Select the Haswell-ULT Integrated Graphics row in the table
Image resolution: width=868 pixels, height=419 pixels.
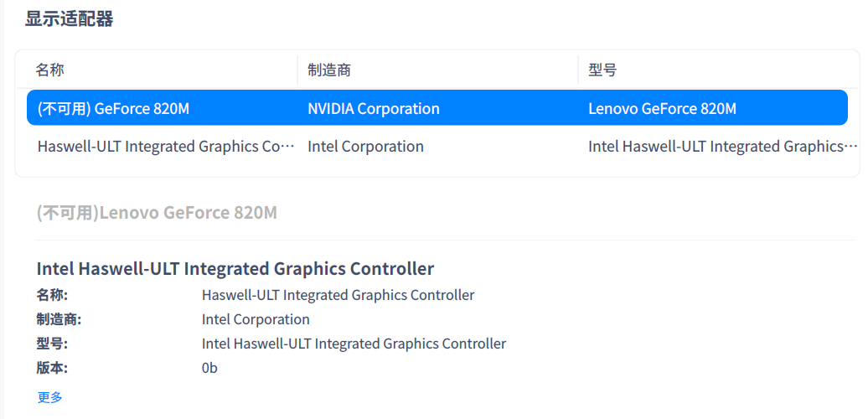tap(166, 147)
